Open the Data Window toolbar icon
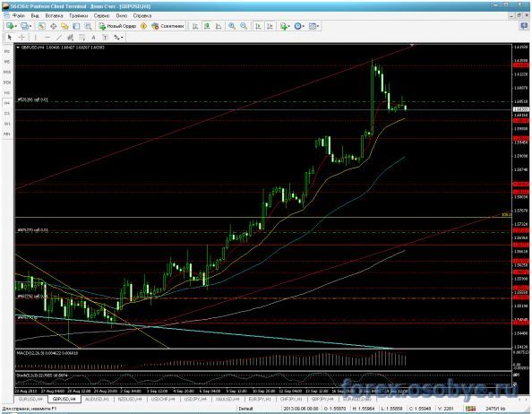532x414 pixels. point(53,26)
